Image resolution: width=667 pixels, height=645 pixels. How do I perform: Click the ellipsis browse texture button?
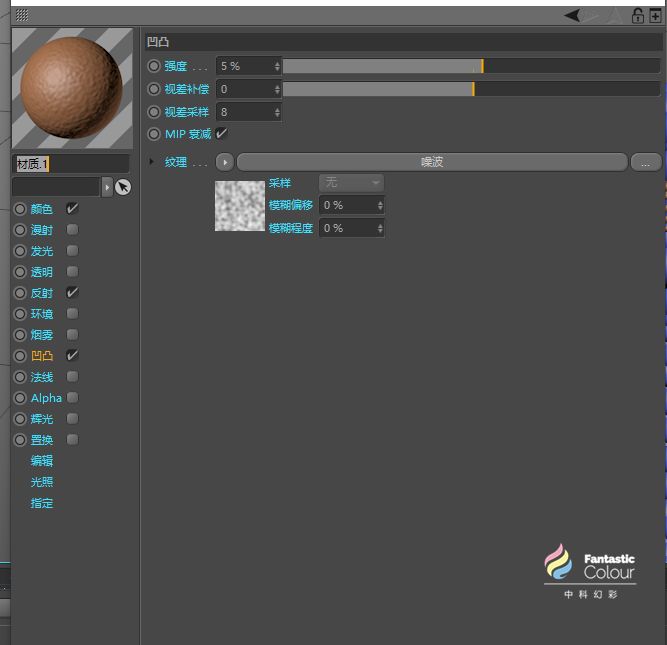click(x=646, y=162)
